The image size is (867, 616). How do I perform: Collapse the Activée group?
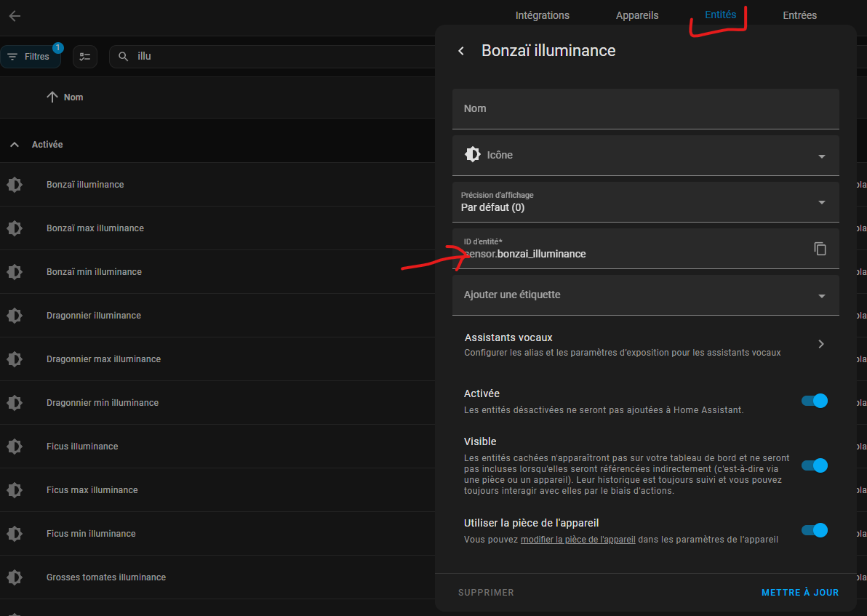point(15,144)
